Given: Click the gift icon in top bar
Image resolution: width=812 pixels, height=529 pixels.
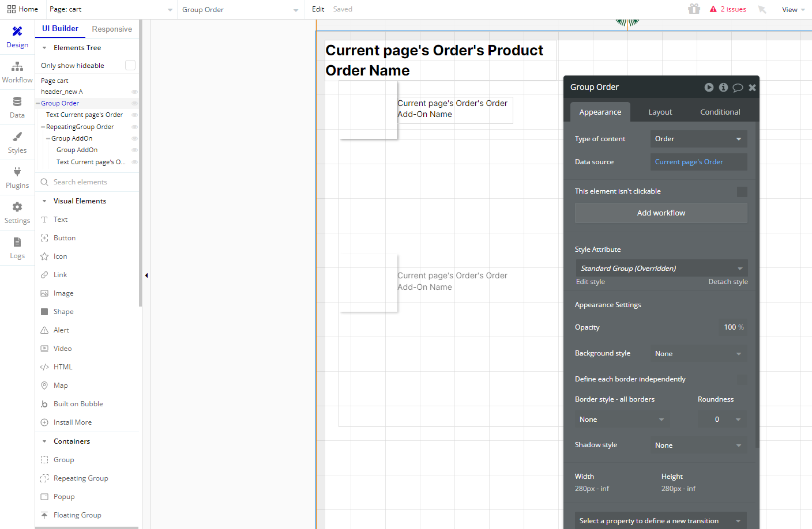Looking at the screenshot, I should (694, 9).
